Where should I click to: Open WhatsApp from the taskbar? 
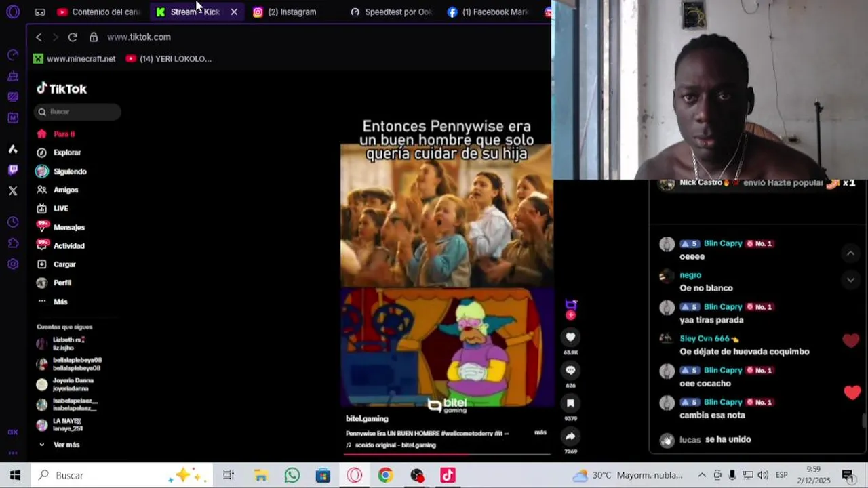pos(292,475)
